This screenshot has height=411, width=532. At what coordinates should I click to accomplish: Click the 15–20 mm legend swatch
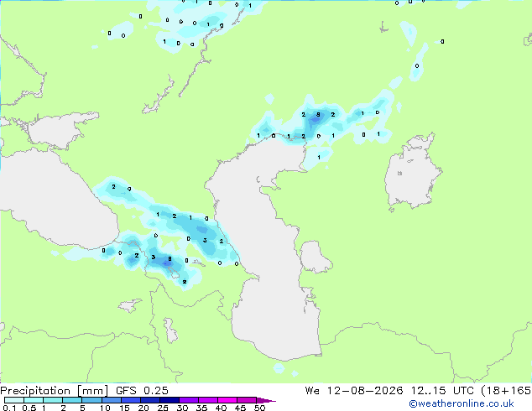[x=131, y=400]
